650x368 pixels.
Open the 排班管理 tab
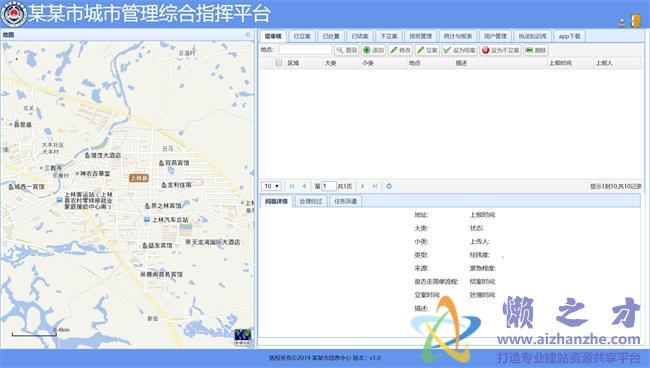tap(421, 36)
